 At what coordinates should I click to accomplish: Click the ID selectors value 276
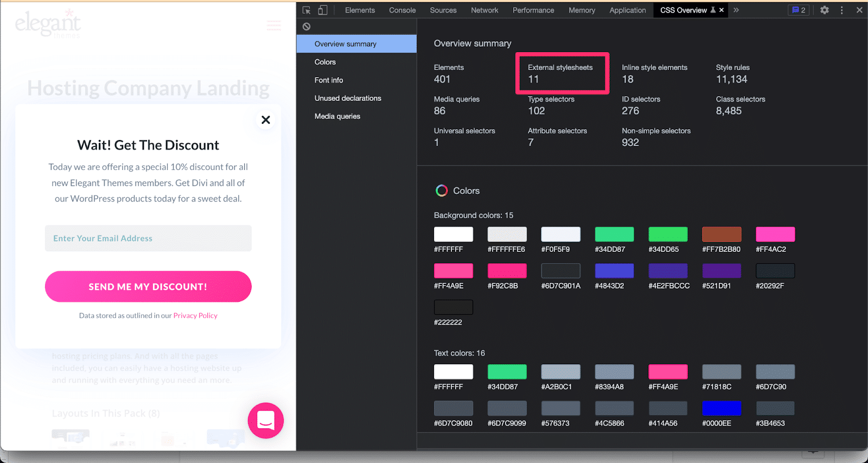pyautogui.click(x=630, y=111)
